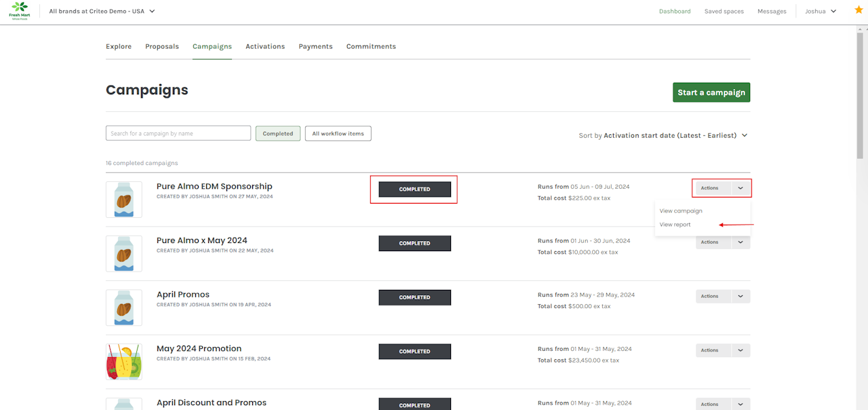
Task: Click COMPLETED status of May 2024 Promotion
Action: [414, 352]
